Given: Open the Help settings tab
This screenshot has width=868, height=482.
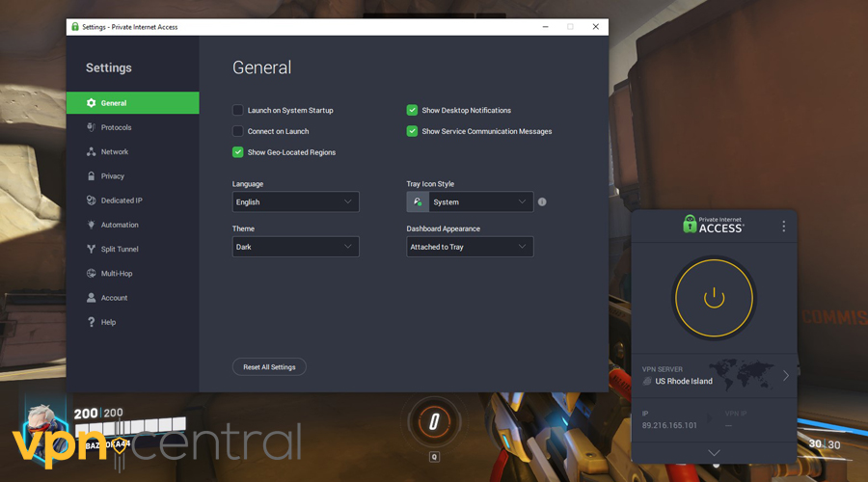Looking at the screenshot, I should (133, 322).
